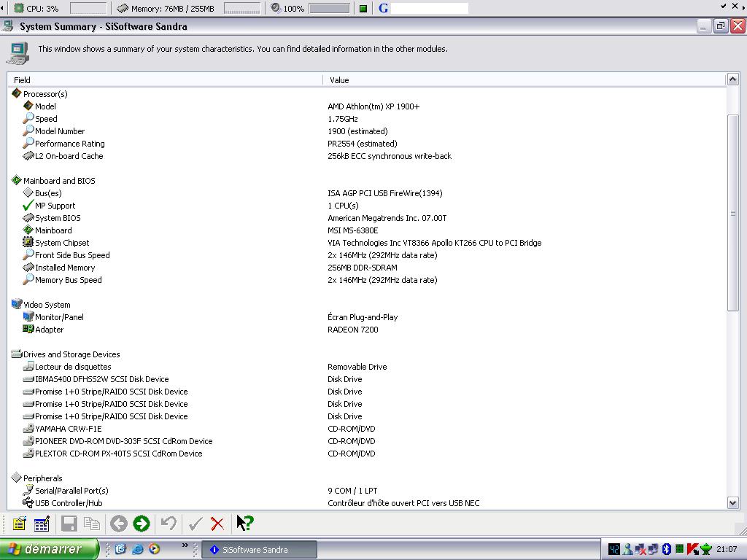Screen dimensions: 747x560
Task: Click the value RADEON 7200
Action: click(x=353, y=329)
